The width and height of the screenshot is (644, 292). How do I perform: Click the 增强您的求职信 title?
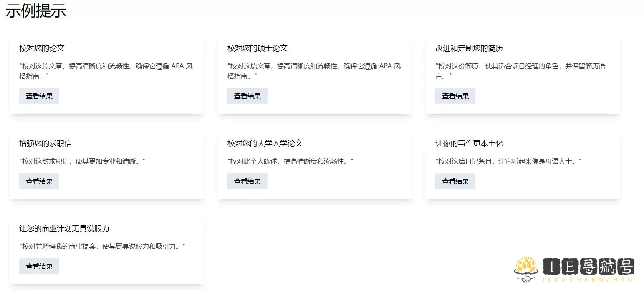[45, 143]
